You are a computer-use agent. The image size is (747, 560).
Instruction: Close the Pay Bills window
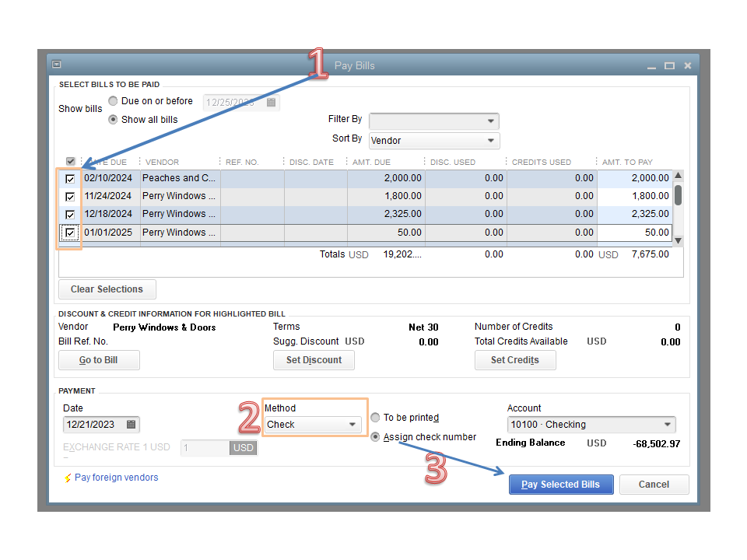(687, 65)
